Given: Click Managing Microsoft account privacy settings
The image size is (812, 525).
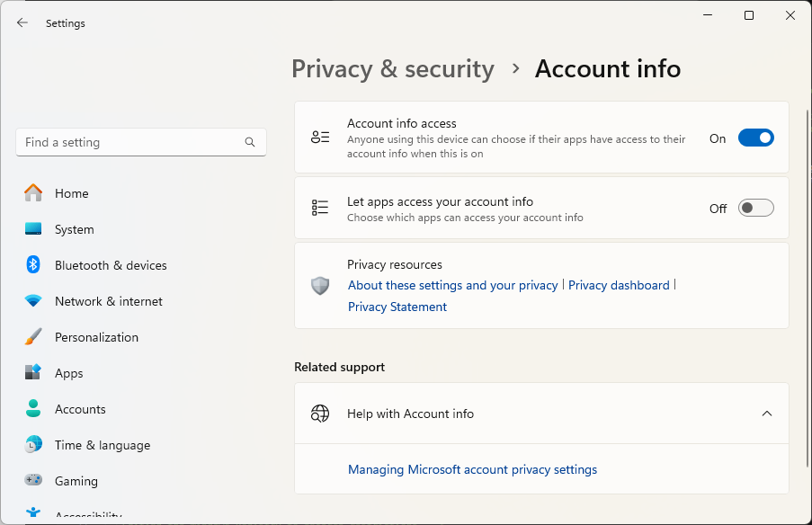Looking at the screenshot, I should 472,469.
